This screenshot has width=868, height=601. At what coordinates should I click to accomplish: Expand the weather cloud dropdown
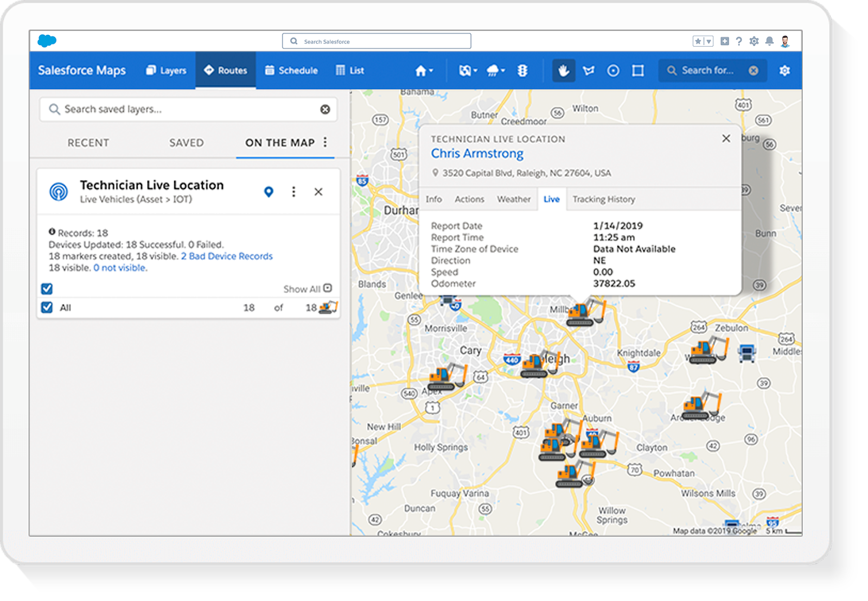click(x=496, y=71)
